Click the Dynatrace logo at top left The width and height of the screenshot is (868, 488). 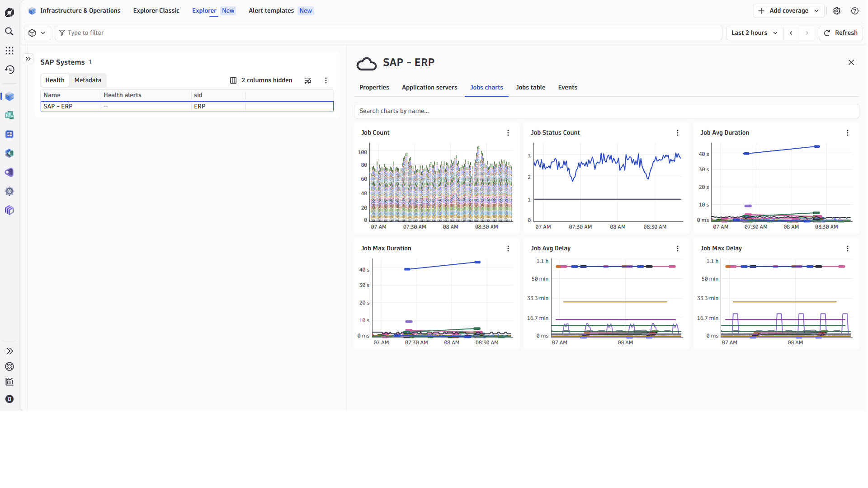[x=9, y=12]
